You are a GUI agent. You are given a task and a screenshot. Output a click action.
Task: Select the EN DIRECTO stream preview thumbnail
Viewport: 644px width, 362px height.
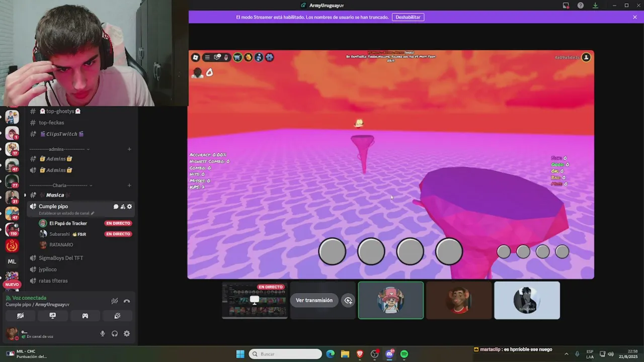coord(255,301)
